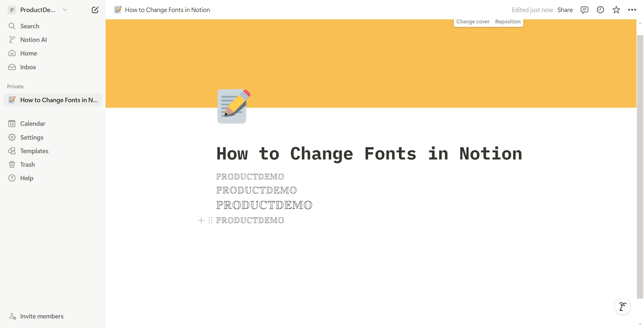Open the comments icon in top bar
644x328 pixels.
[584, 10]
